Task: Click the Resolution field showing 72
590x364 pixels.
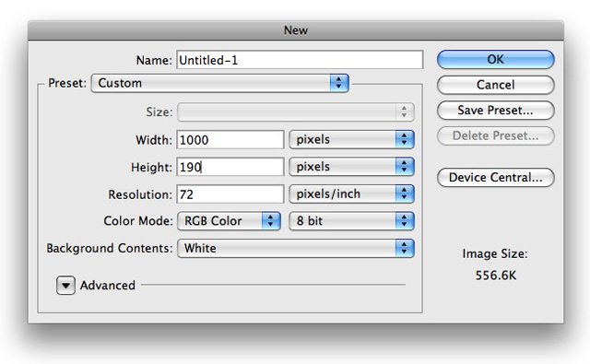Action: [230, 194]
